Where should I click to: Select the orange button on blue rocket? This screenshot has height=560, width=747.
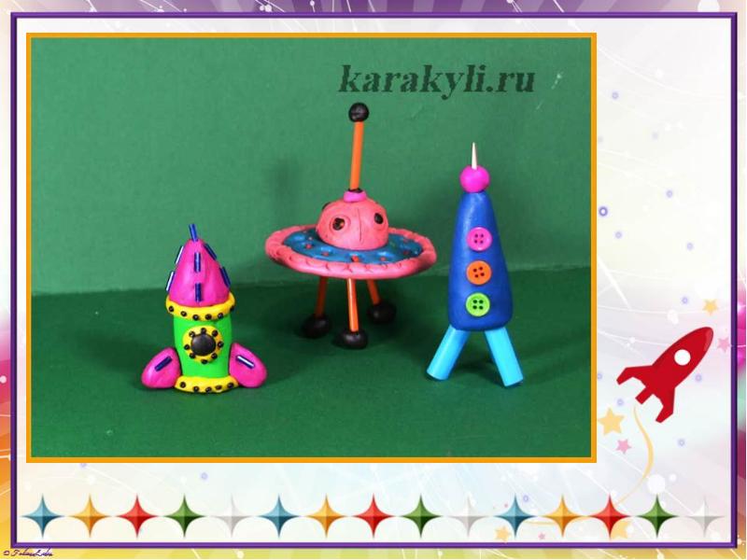tap(478, 272)
